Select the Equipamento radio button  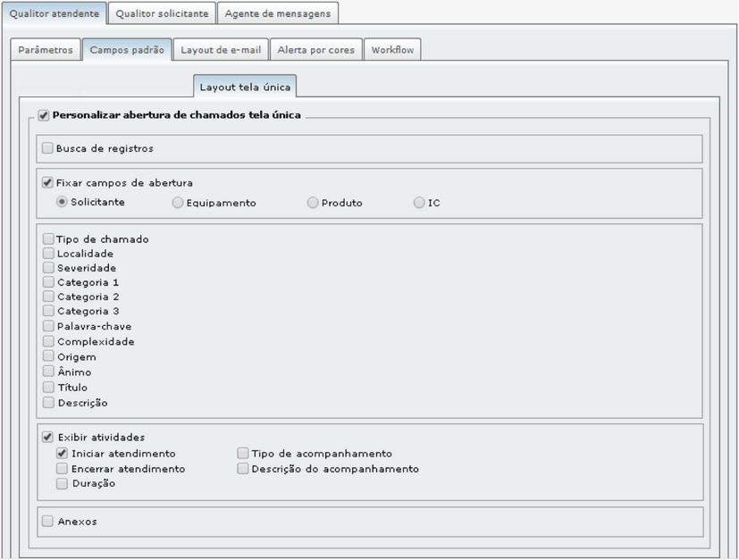click(177, 203)
